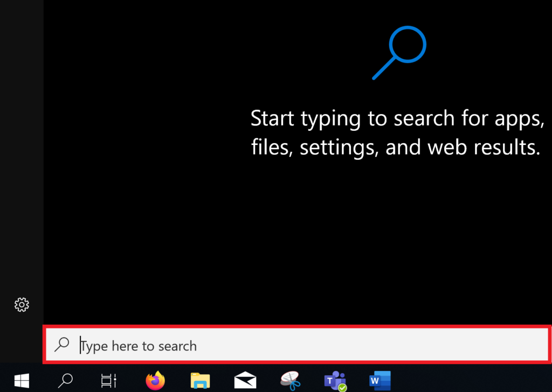Click the large blue magnifying glass graphic

pyautogui.click(x=399, y=53)
